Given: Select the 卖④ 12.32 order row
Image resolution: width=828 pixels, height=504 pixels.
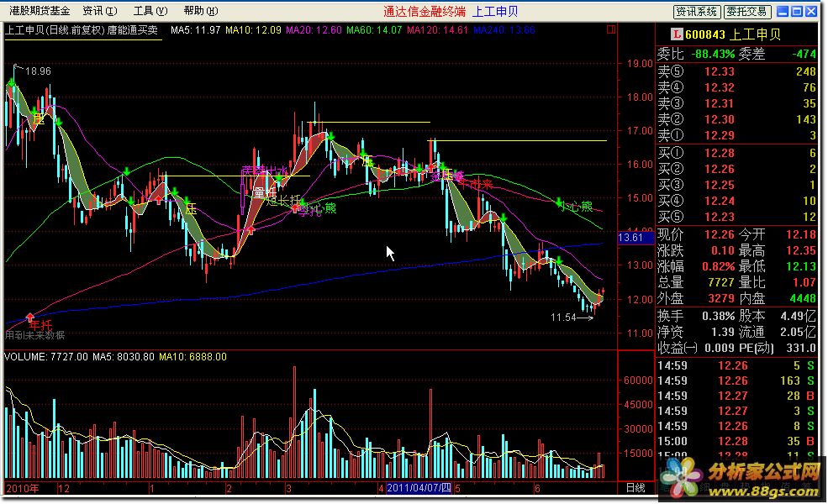Looking at the screenshot, I should (736, 87).
